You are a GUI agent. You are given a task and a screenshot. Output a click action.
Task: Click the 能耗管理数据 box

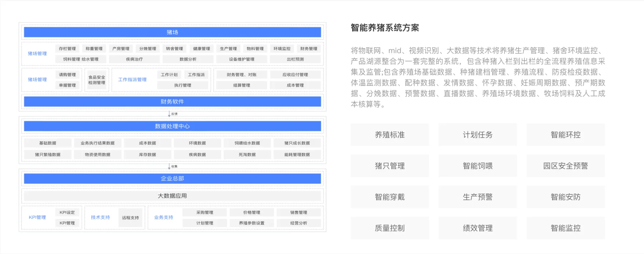click(x=297, y=155)
